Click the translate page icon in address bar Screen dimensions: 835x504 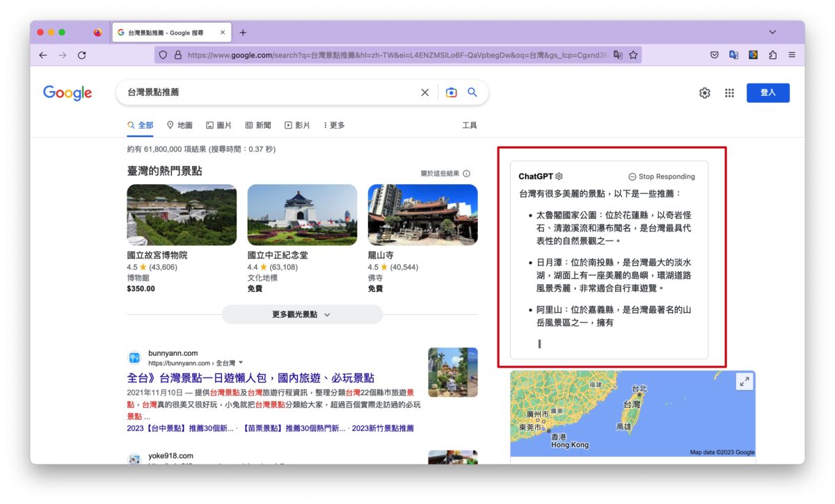tap(618, 55)
